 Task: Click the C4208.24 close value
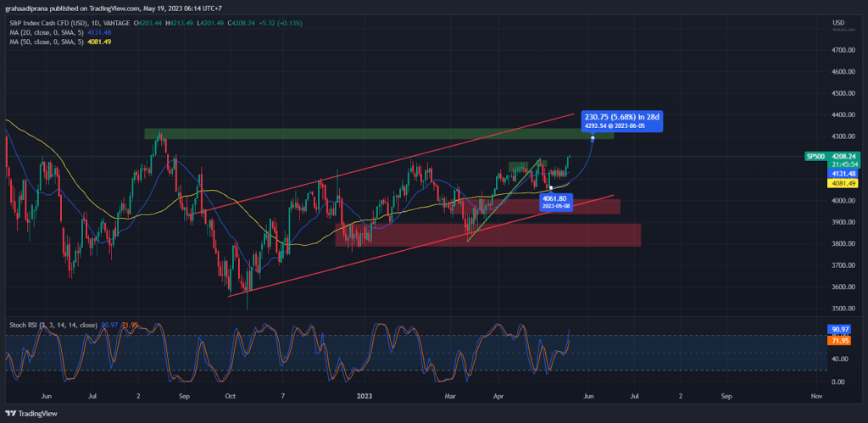[x=242, y=23]
